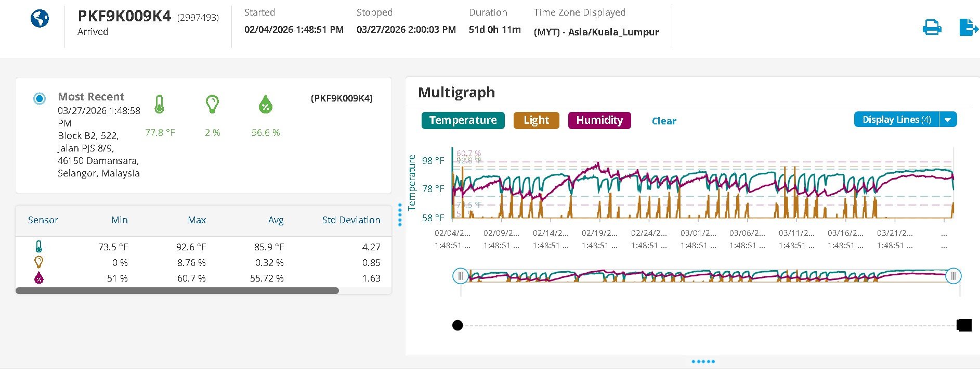Click the teal thermometer icon in sensor table
Viewport: 980px width, 369px height.
pyautogui.click(x=39, y=247)
